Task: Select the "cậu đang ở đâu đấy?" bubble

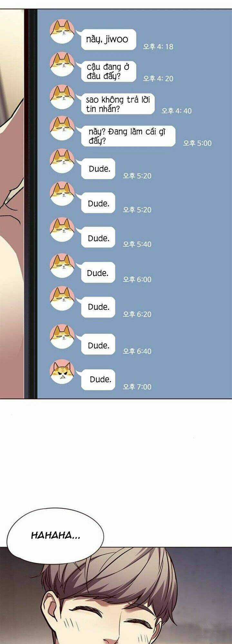Action: point(109,71)
